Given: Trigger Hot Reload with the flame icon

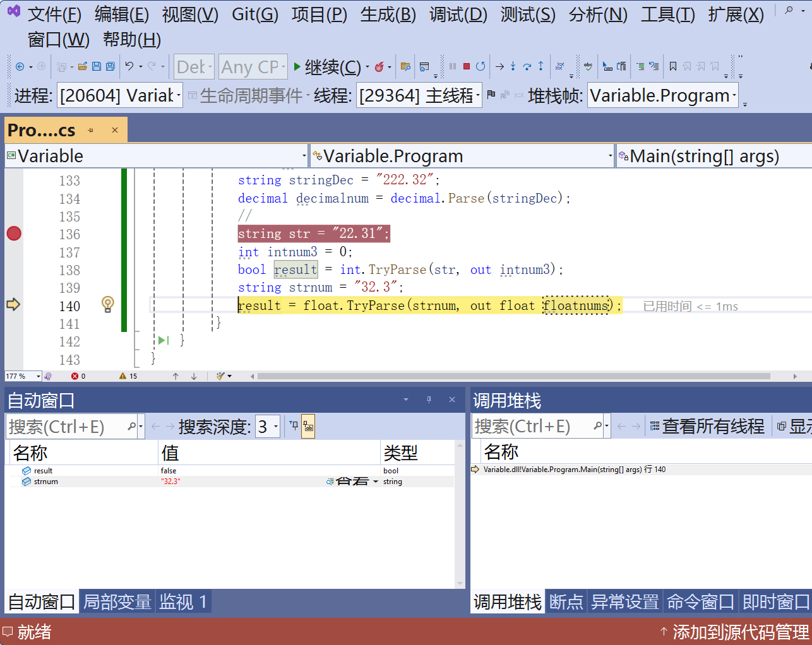Looking at the screenshot, I should click(380, 66).
